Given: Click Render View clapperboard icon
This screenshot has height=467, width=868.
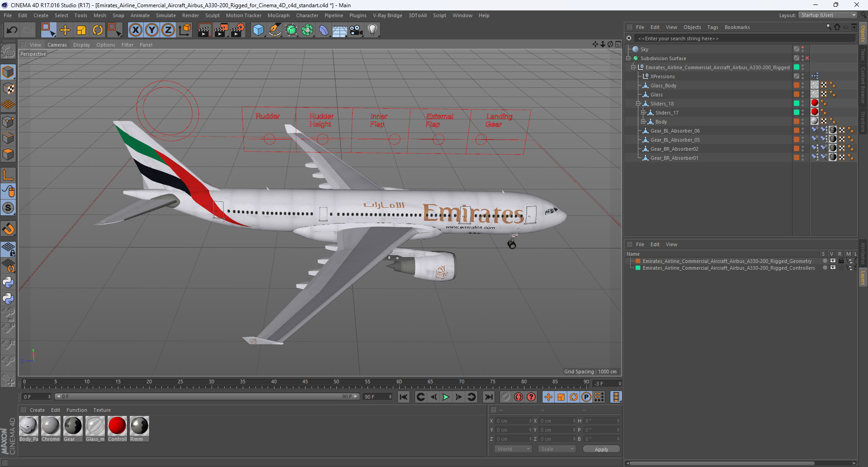Looking at the screenshot, I should 204,30.
